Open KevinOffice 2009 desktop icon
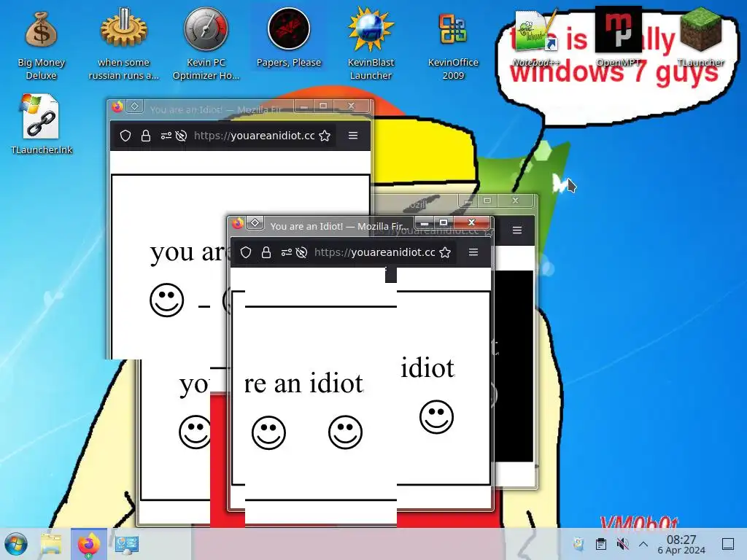 click(x=452, y=44)
